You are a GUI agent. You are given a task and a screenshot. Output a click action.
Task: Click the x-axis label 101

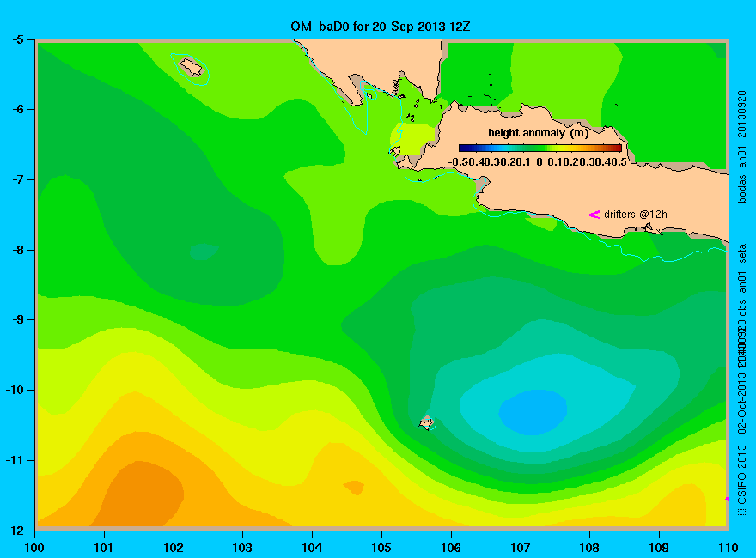tap(104, 548)
